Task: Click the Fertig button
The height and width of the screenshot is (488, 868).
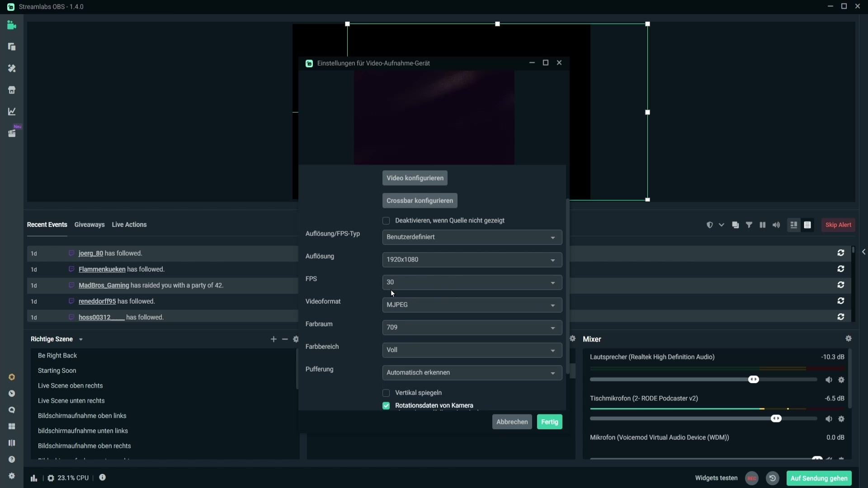Action: coord(549,422)
